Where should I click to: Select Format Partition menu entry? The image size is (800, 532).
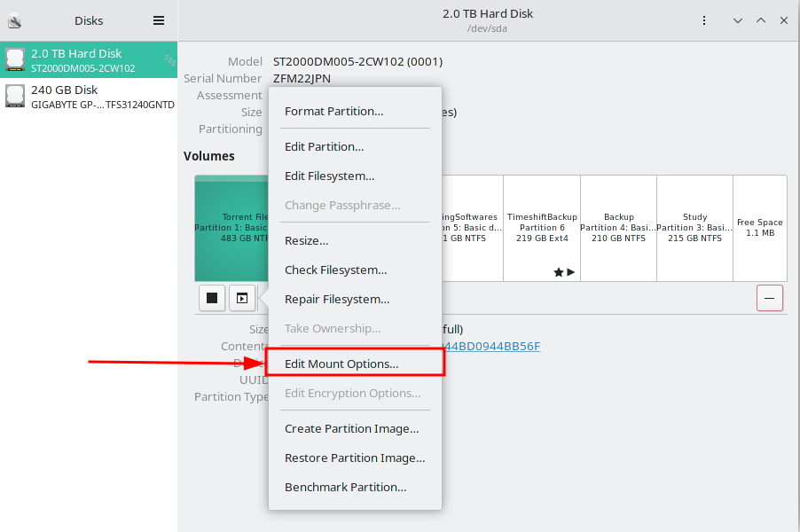point(333,111)
